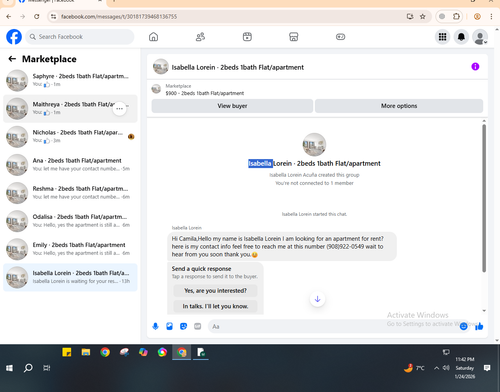Open File Explorer from taskbar

pos(86,352)
